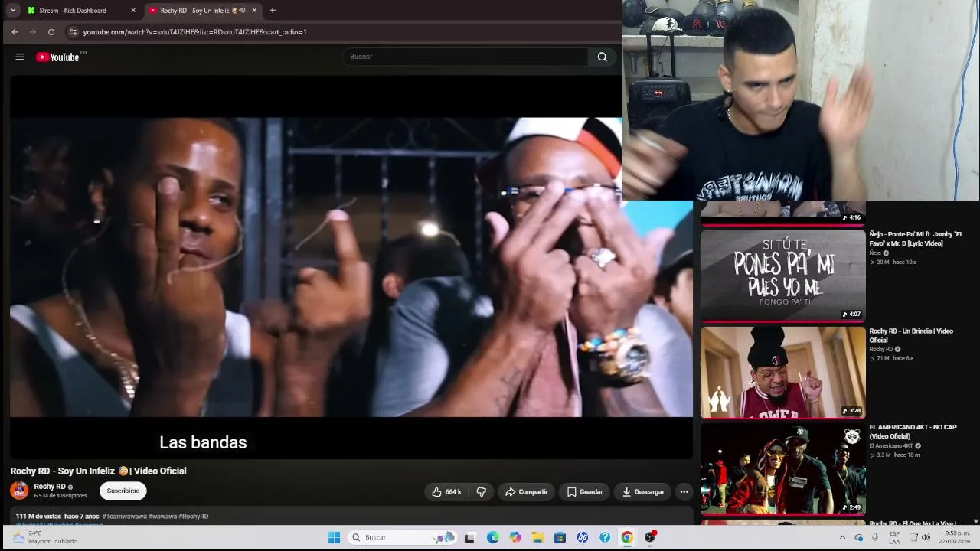Open the Ñejo Ponte Pa' Mi thumbnail
Viewport: 980px width, 551px height.
click(783, 275)
